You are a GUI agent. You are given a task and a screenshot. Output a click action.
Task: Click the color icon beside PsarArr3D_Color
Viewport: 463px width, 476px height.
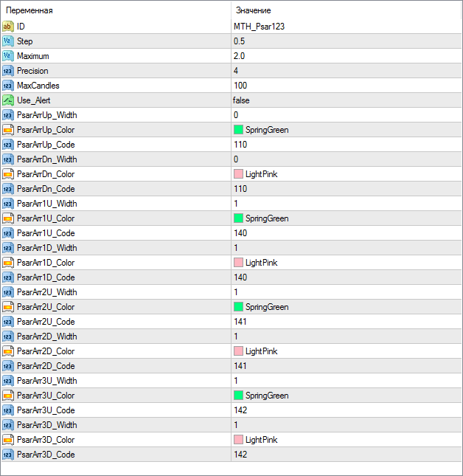[8, 440]
